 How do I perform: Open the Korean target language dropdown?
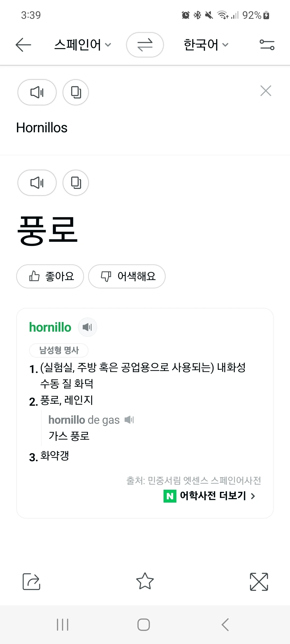pyautogui.click(x=206, y=45)
